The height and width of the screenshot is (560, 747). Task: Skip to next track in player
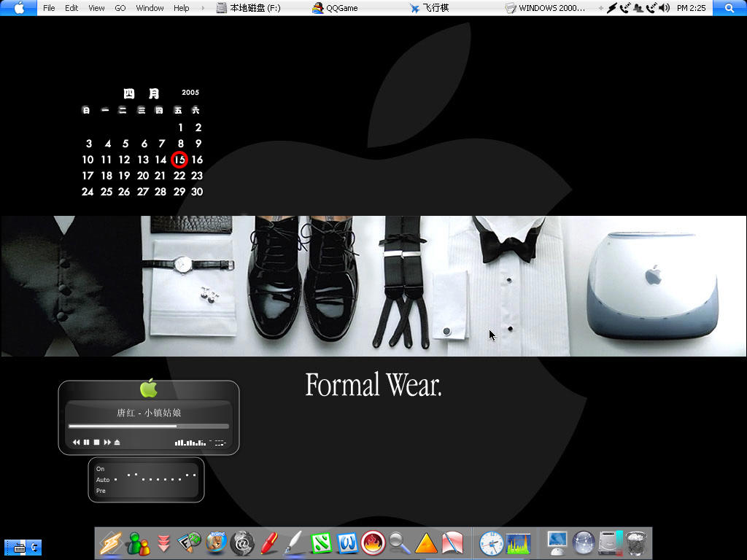click(x=107, y=443)
